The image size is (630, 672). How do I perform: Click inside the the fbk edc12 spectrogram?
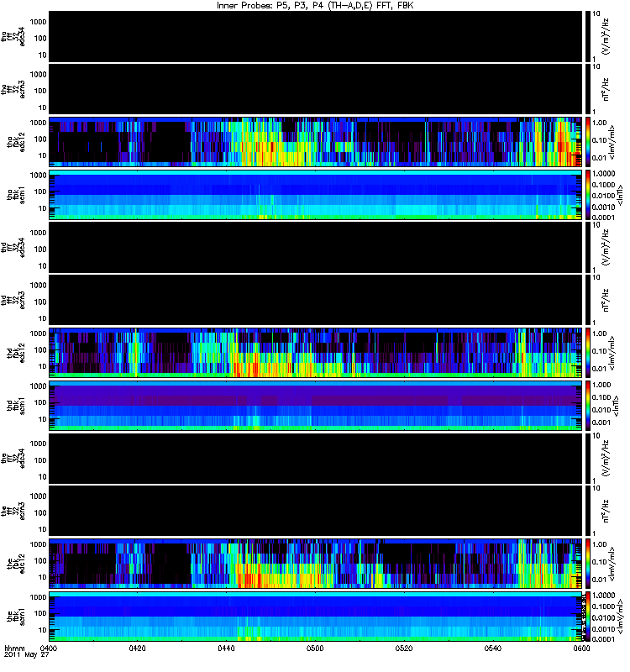coord(316,564)
